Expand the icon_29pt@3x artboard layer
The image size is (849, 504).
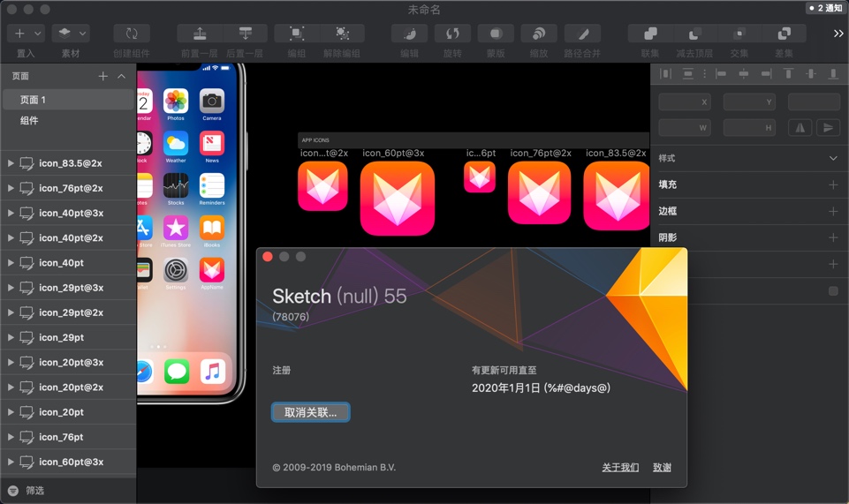click(x=11, y=287)
